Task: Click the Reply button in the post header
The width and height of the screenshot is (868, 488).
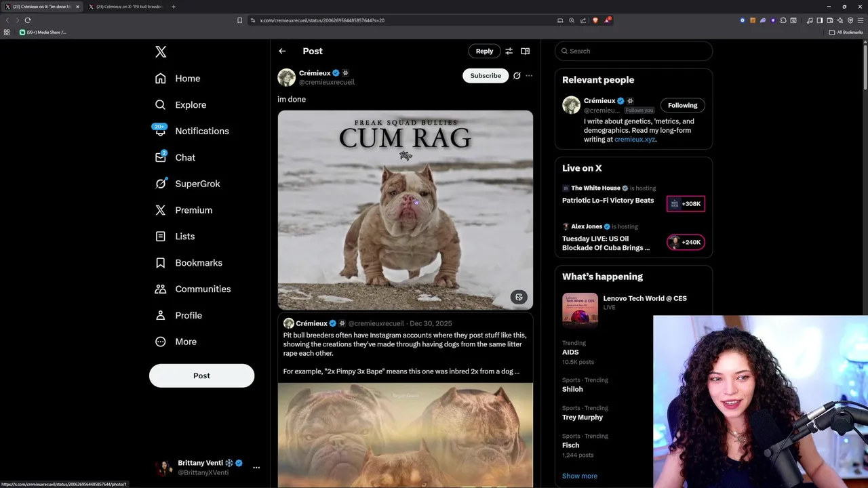Action: [484, 51]
